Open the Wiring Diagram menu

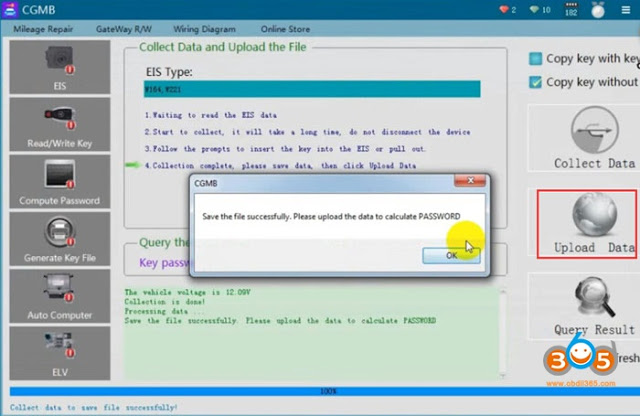click(x=204, y=29)
